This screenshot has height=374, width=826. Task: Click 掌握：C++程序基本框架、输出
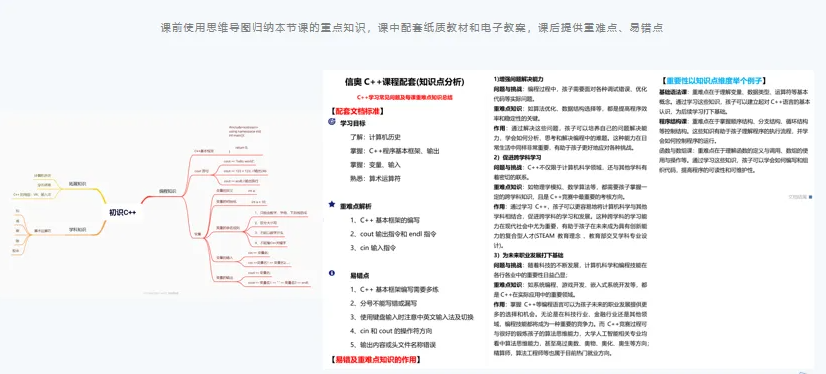395,151
